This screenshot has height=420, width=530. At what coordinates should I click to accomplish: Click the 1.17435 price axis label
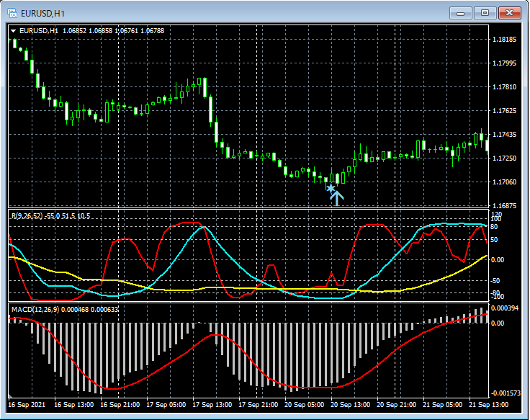click(x=504, y=135)
